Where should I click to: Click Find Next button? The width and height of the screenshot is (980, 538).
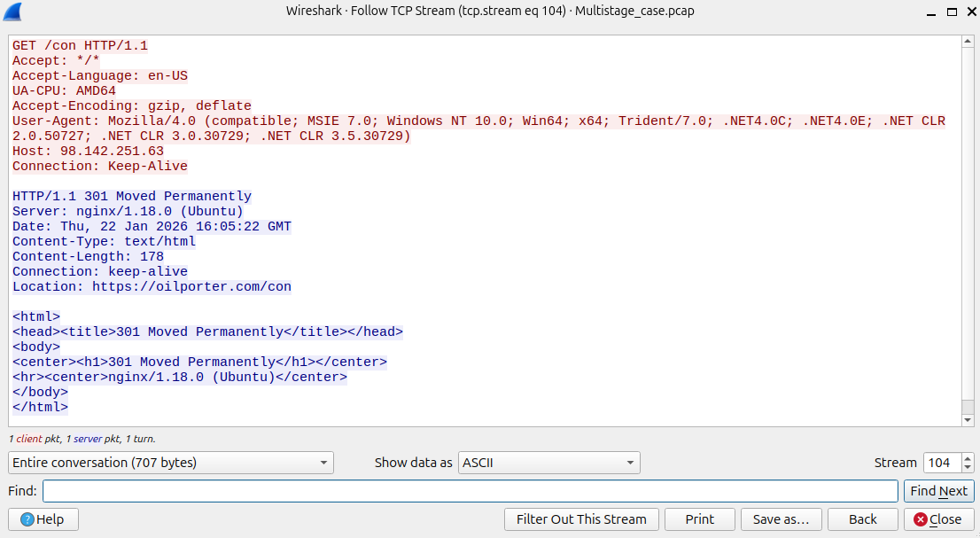(938, 491)
